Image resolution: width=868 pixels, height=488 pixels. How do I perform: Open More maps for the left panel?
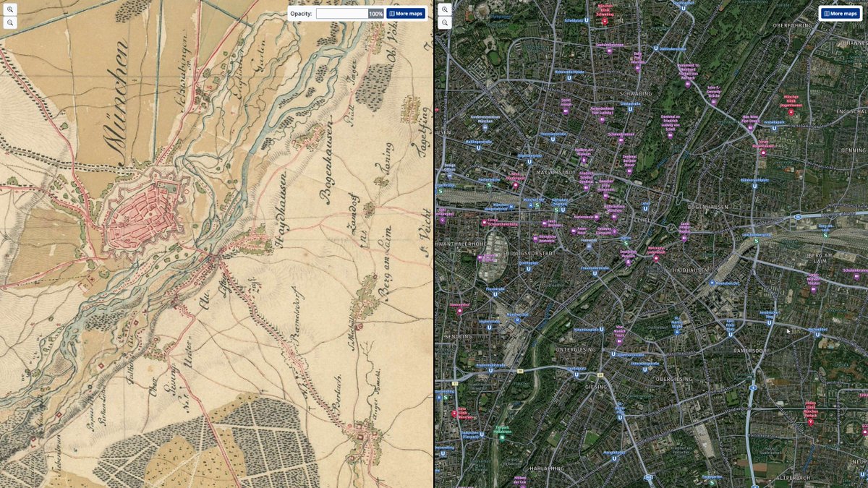406,14
